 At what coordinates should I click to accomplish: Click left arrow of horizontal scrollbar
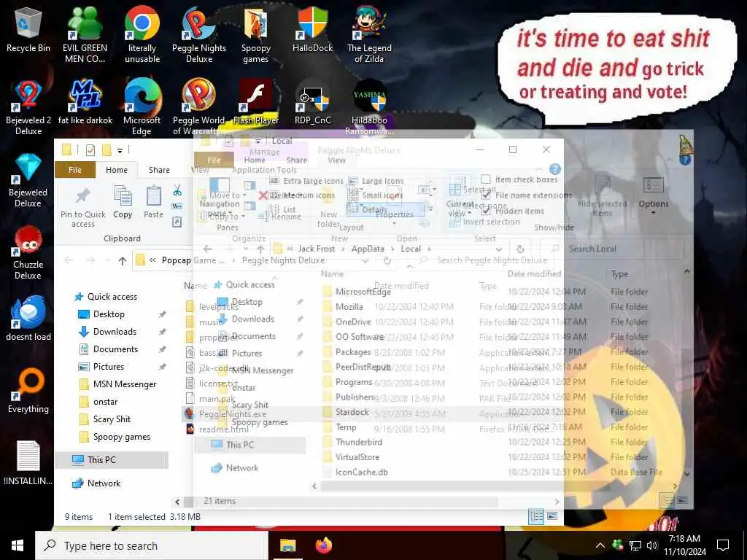(177, 502)
